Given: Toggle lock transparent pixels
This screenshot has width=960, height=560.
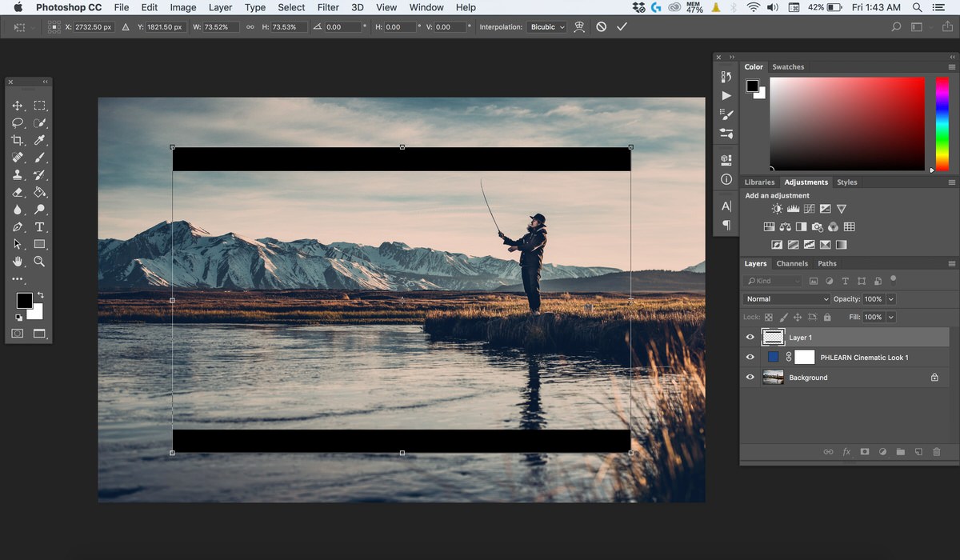Looking at the screenshot, I should click(x=769, y=318).
